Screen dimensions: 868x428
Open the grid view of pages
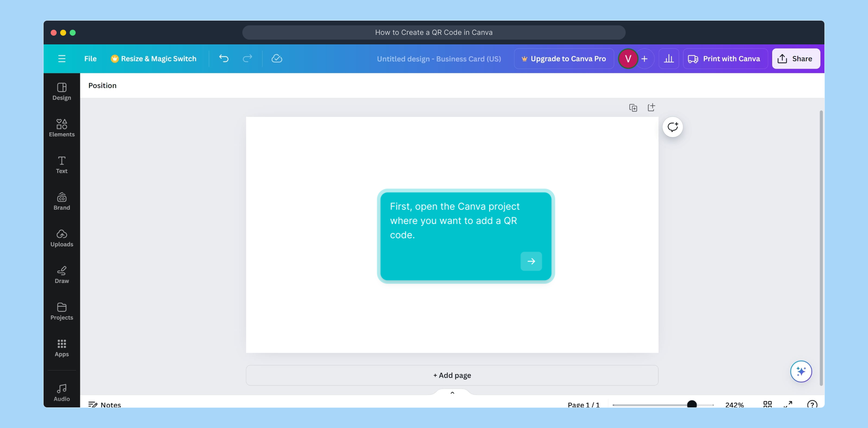tap(767, 404)
